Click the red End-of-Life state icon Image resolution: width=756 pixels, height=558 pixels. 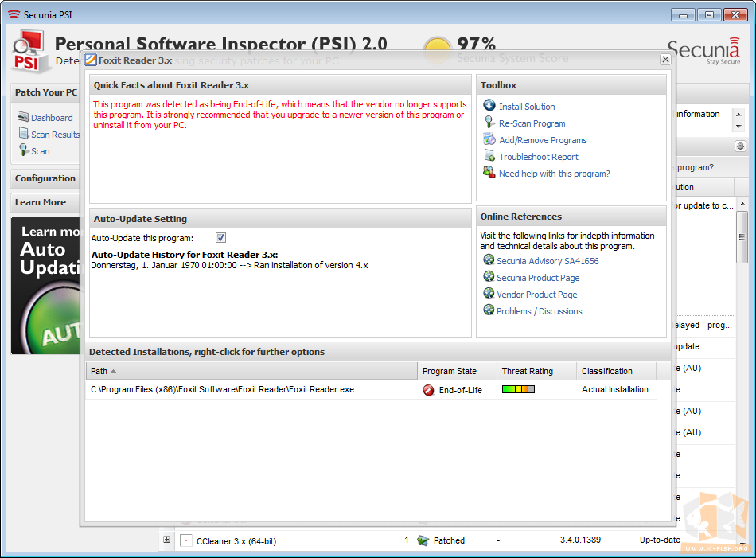tap(428, 390)
